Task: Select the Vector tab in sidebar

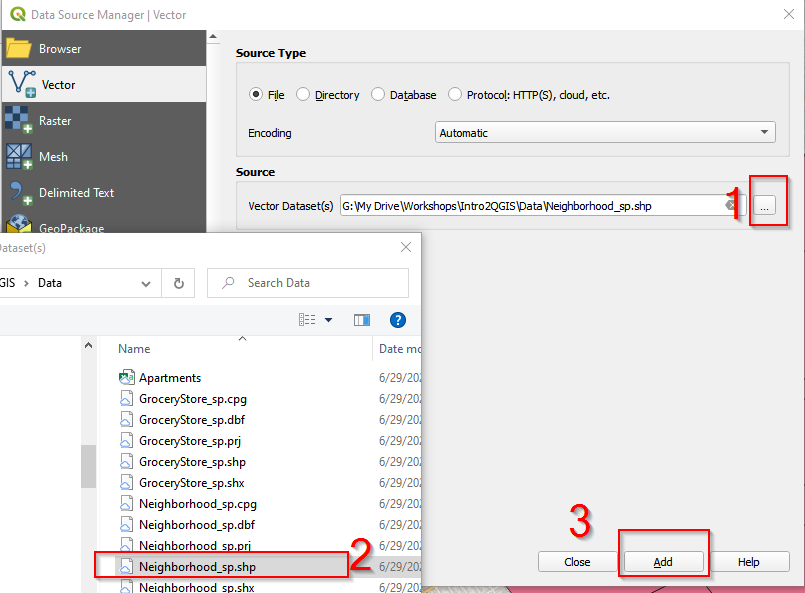Action: point(104,85)
